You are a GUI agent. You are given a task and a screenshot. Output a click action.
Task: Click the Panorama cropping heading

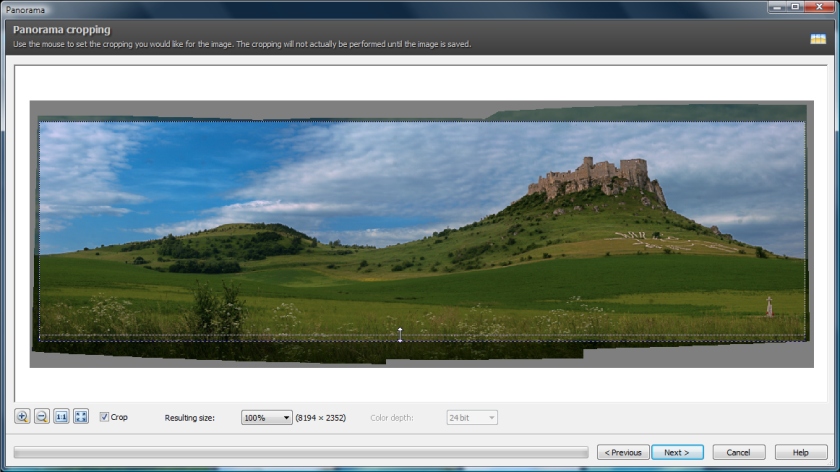coord(62,29)
